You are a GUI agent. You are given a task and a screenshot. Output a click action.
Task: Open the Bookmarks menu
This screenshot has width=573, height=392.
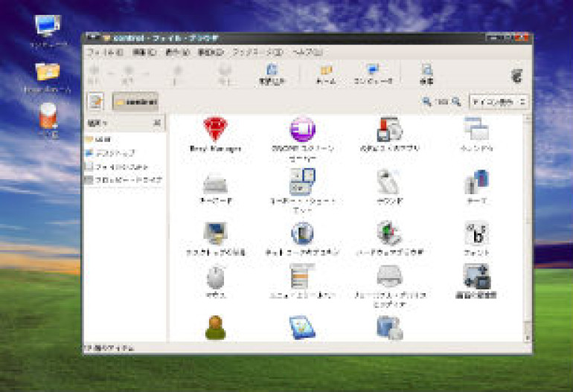(x=257, y=52)
